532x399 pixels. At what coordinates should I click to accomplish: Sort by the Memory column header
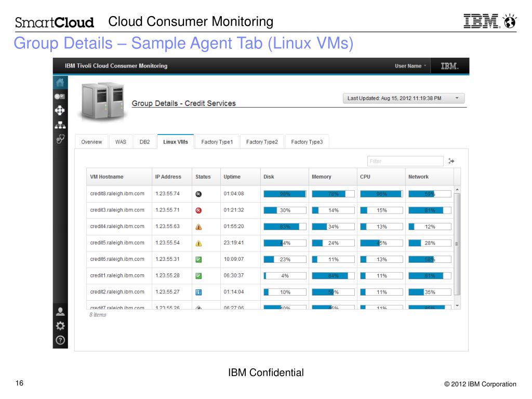333,177
